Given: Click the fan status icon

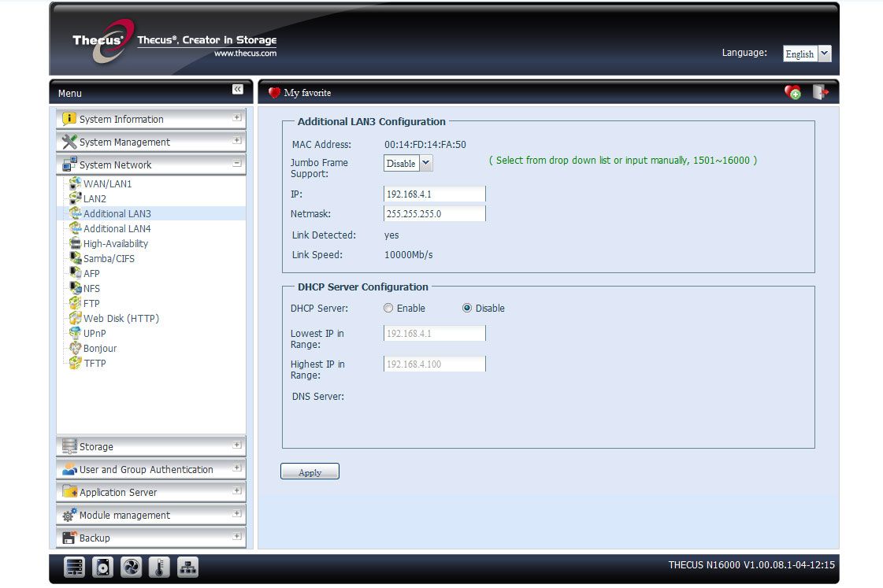Looking at the screenshot, I should pyautogui.click(x=132, y=568).
